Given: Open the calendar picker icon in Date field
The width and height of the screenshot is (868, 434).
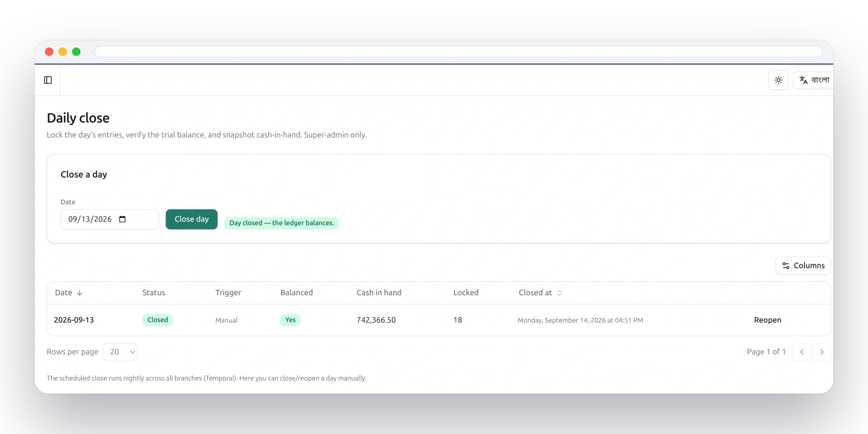Looking at the screenshot, I should coord(122,219).
